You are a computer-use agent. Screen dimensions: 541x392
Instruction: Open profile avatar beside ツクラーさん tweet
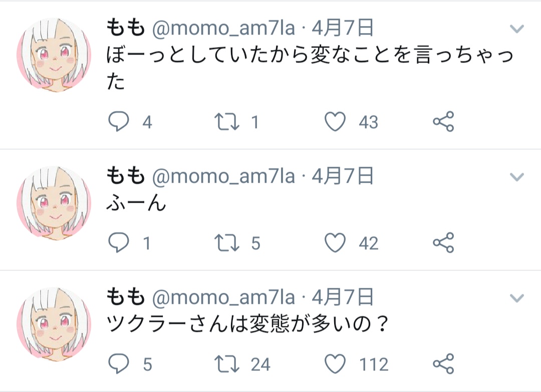coord(54,324)
